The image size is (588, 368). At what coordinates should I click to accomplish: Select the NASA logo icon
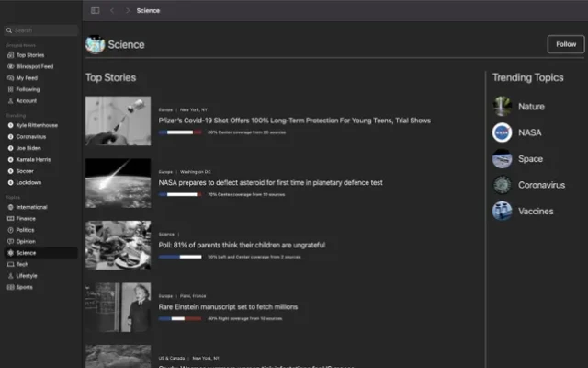click(502, 132)
